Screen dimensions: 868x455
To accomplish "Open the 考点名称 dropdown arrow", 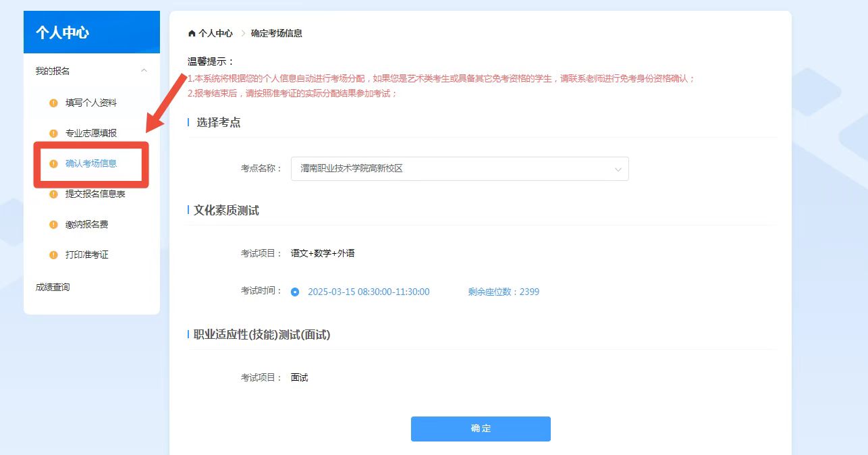I will (x=618, y=169).
